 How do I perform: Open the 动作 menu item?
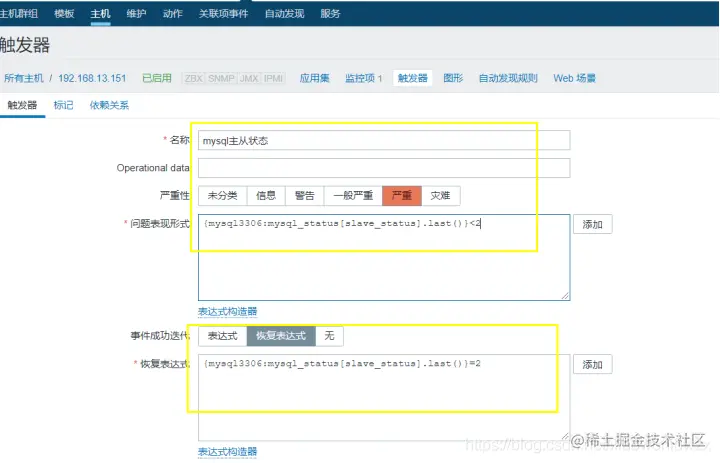[x=173, y=14]
